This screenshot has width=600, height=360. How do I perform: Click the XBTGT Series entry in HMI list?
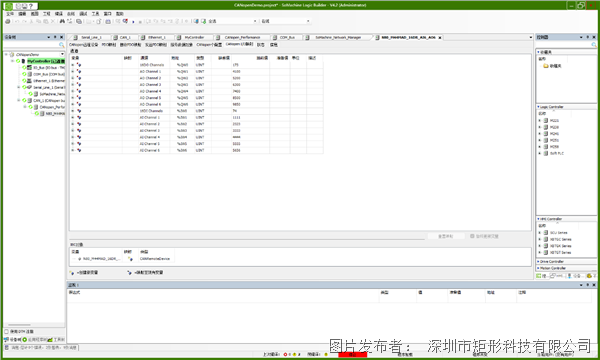(560, 252)
